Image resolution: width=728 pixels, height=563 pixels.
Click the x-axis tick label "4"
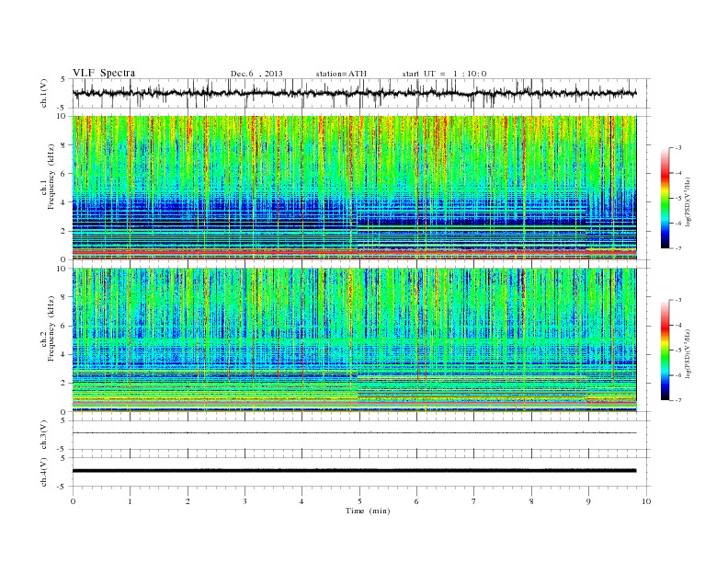[301, 501]
